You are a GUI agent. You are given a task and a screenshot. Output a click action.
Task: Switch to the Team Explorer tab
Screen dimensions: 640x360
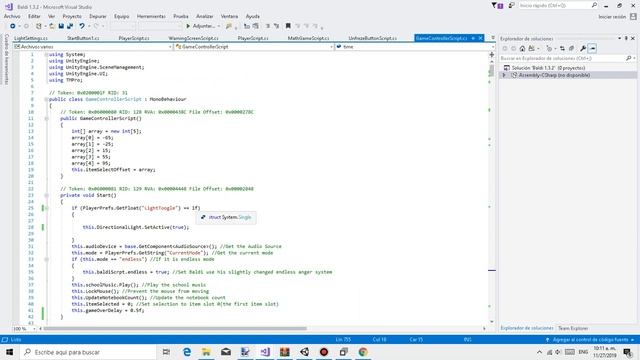click(573, 328)
